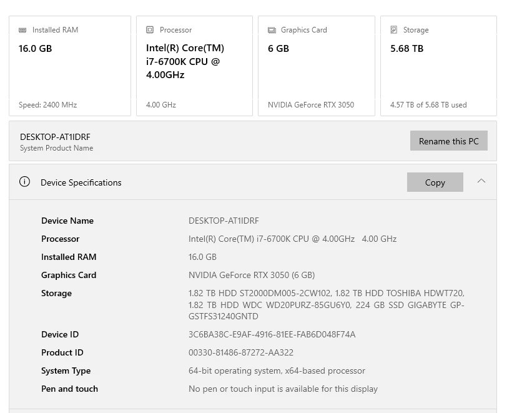Viewport: 532px width, 413px height.
Task: Click the Product ID value 00330-81486-87272-AA322
Action: click(241, 352)
